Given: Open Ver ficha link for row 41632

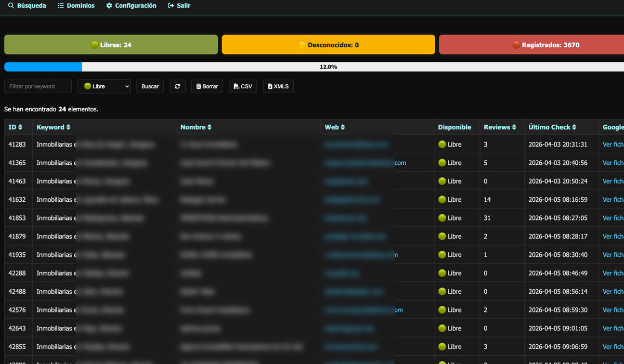Looking at the screenshot, I should [613, 200].
